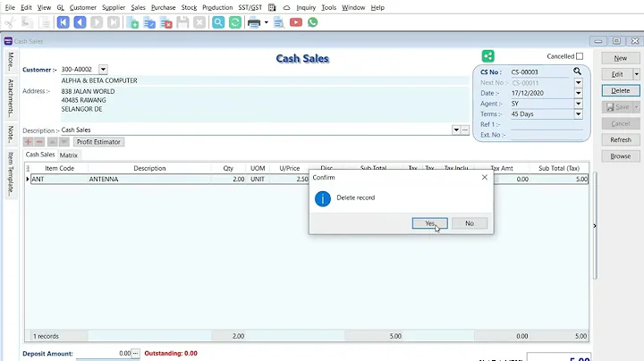Click the floppy disk Save toolbar icon
This screenshot has height=361, width=644.
(x=182, y=22)
